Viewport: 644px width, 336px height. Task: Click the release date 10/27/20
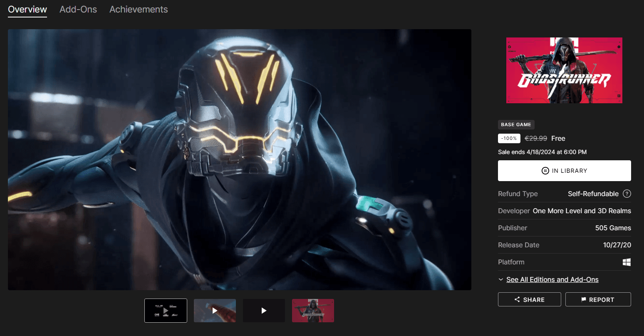point(617,245)
